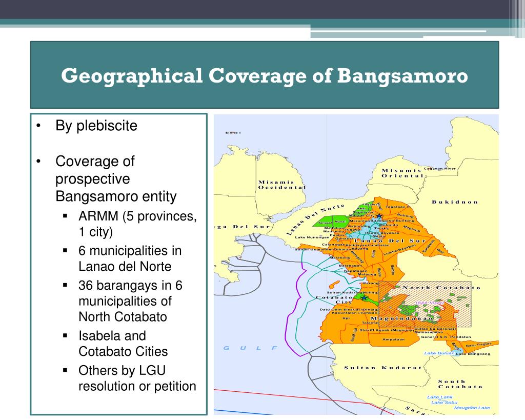The height and width of the screenshot is (420, 525).
Task: Click the Bukidnon area on the map
Action: pyautogui.click(x=456, y=202)
